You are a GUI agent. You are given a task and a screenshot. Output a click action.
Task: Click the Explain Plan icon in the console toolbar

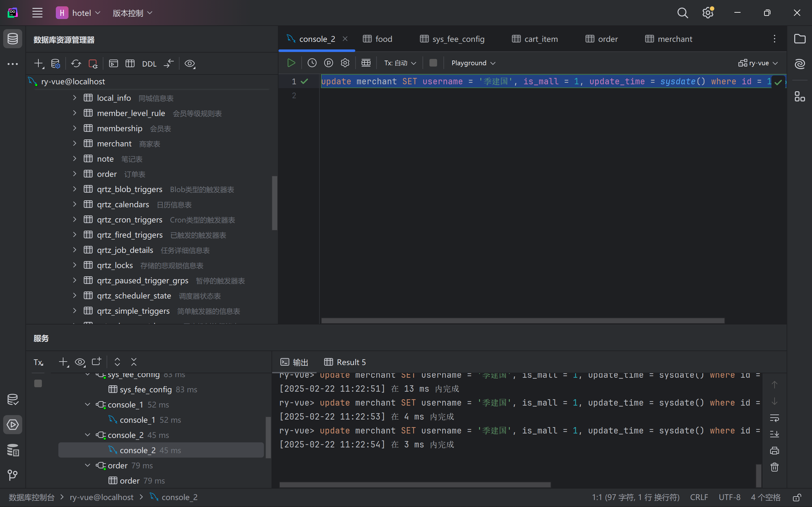pyautogui.click(x=329, y=63)
